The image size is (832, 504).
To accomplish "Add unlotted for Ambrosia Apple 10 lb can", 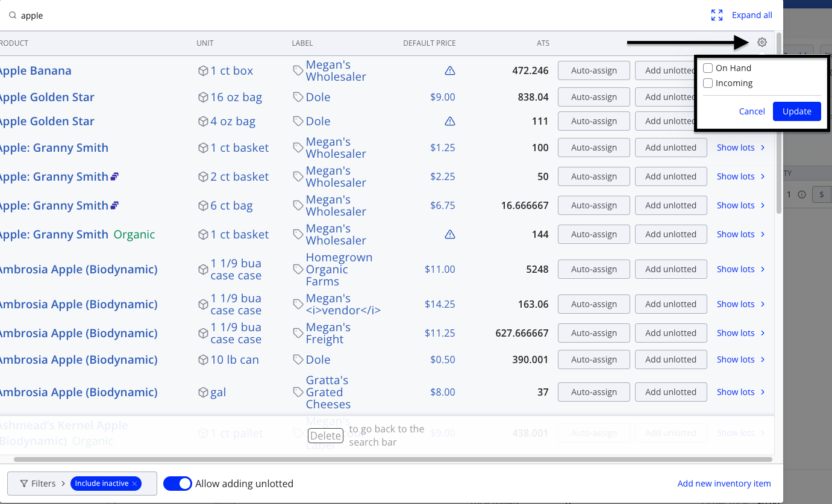I will tap(671, 359).
